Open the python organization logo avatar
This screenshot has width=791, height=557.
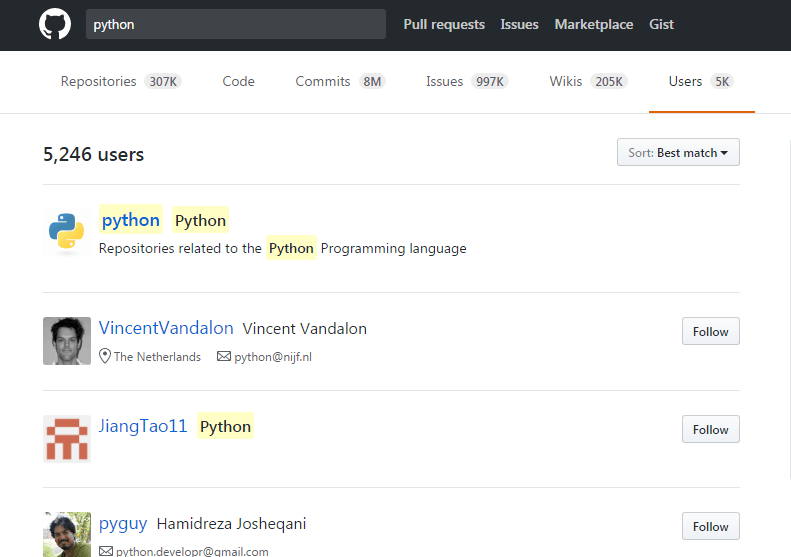[x=67, y=231]
